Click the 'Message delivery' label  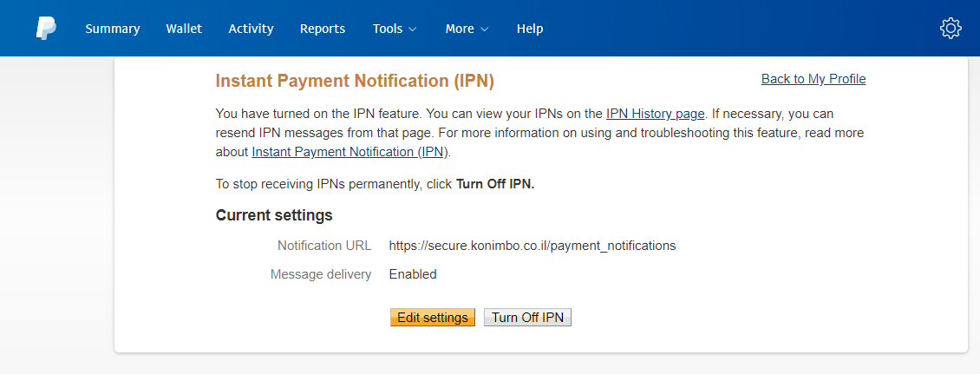321,274
